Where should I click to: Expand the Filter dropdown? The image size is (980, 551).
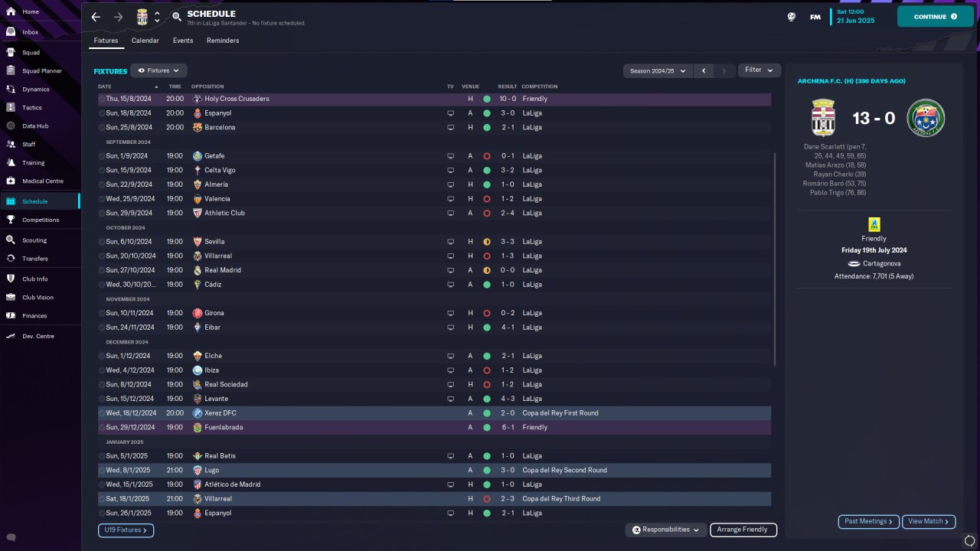click(759, 70)
